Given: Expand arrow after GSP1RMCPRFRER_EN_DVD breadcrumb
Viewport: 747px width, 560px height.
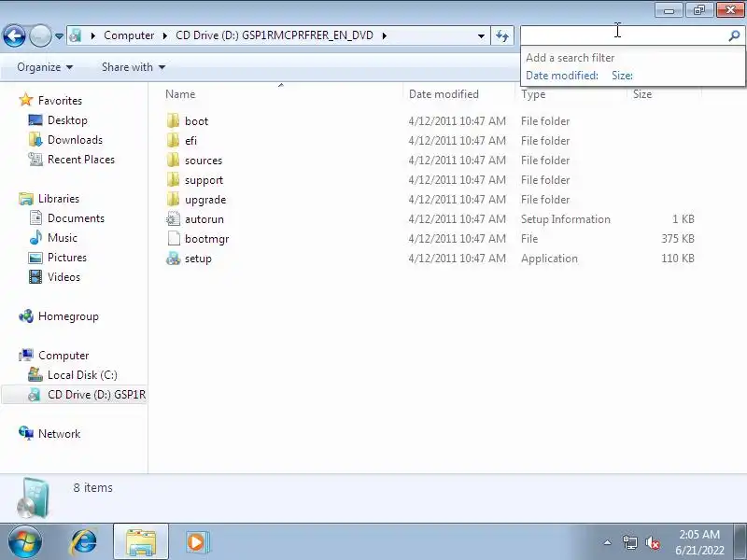Looking at the screenshot, I should pyautogui.click(x=385, y=35).
